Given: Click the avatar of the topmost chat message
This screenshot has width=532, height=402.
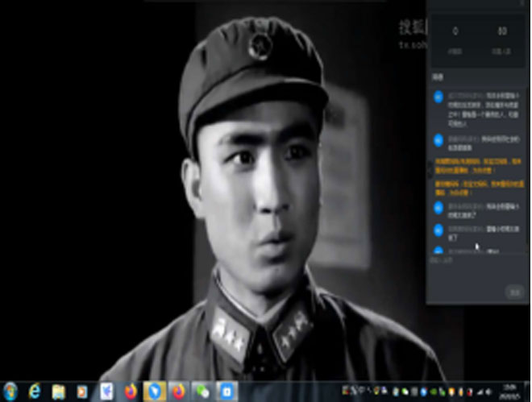Looking at the screenshot, I should (438, 97).
